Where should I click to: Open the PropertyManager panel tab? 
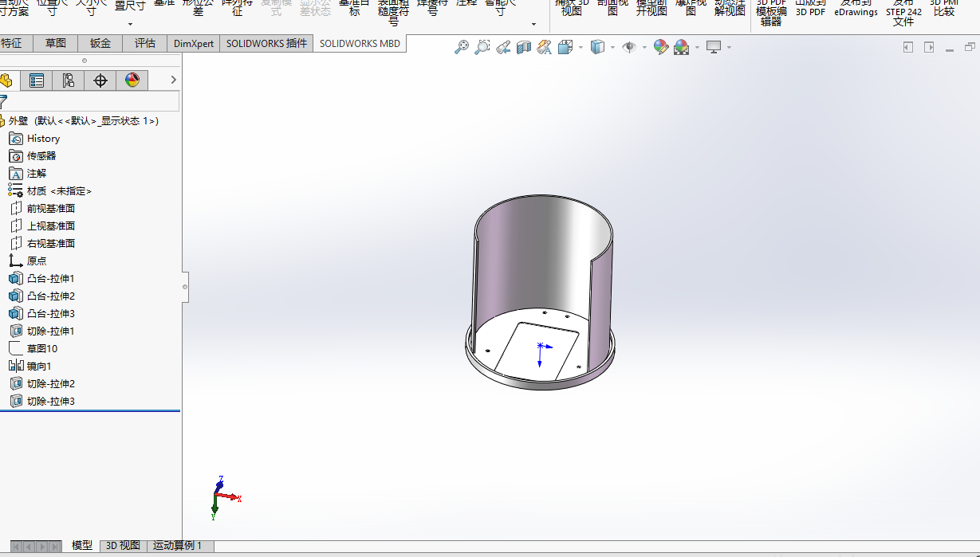(37, 80)
